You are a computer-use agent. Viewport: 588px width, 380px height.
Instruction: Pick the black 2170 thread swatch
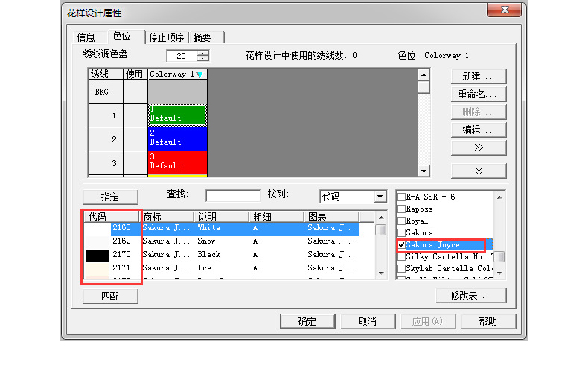click(97, 255)
